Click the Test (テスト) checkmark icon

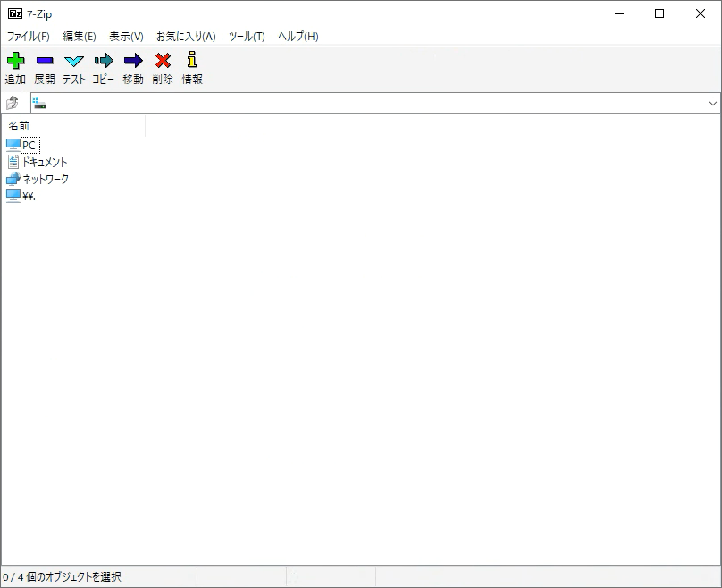pyautogui.click(x=74, y=61)
